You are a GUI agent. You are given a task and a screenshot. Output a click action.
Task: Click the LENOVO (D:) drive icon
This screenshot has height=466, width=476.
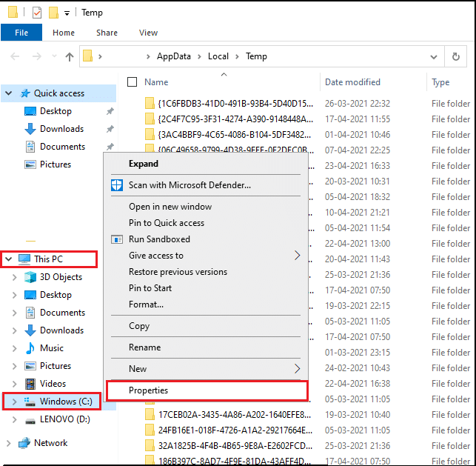(30, 420)
